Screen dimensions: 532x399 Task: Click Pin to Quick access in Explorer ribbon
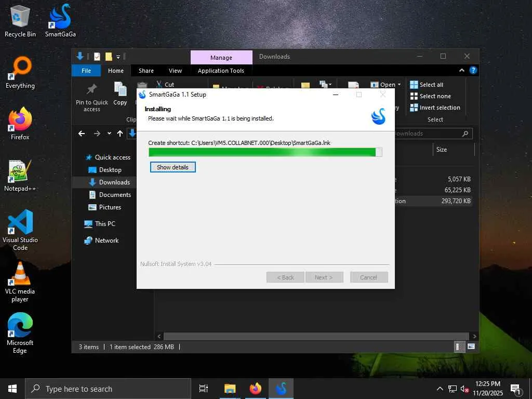point(91,97)
